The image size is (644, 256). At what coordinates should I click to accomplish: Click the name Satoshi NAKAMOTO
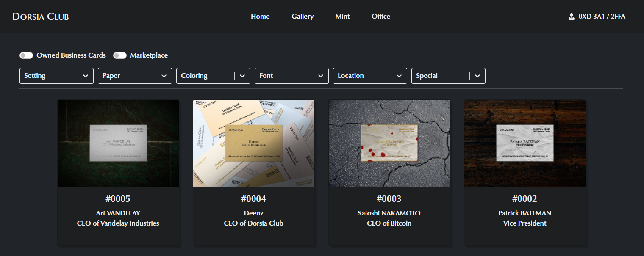tap(389, 213)
